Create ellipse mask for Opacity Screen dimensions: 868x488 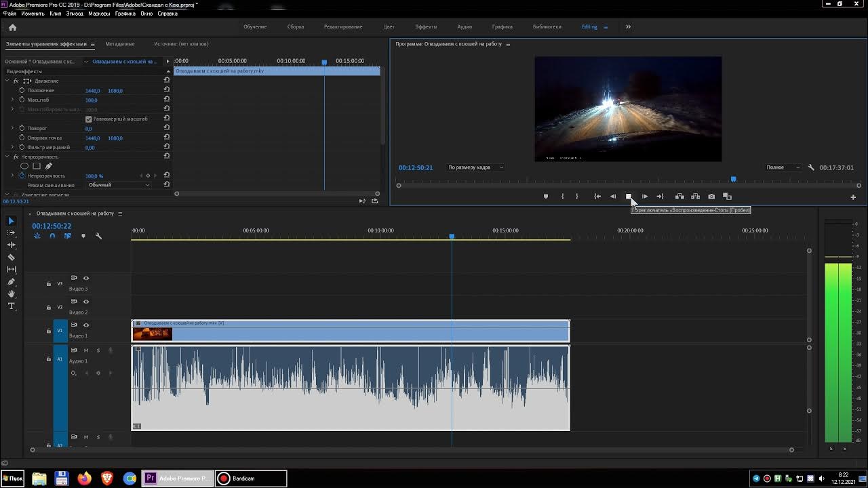24,166
